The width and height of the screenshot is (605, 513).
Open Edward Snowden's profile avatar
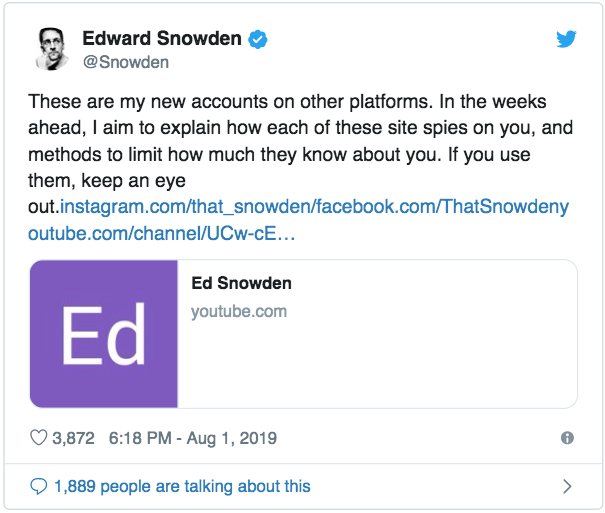pos(54,49)
